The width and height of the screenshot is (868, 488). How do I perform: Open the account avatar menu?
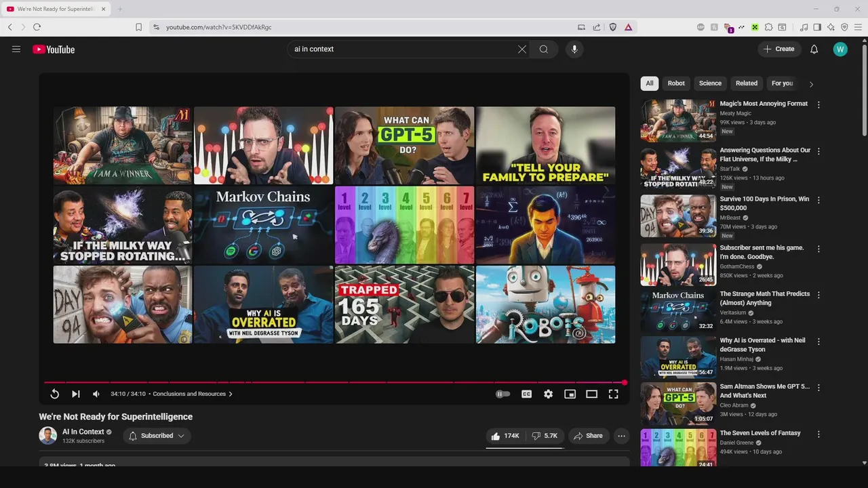[840, 49]
